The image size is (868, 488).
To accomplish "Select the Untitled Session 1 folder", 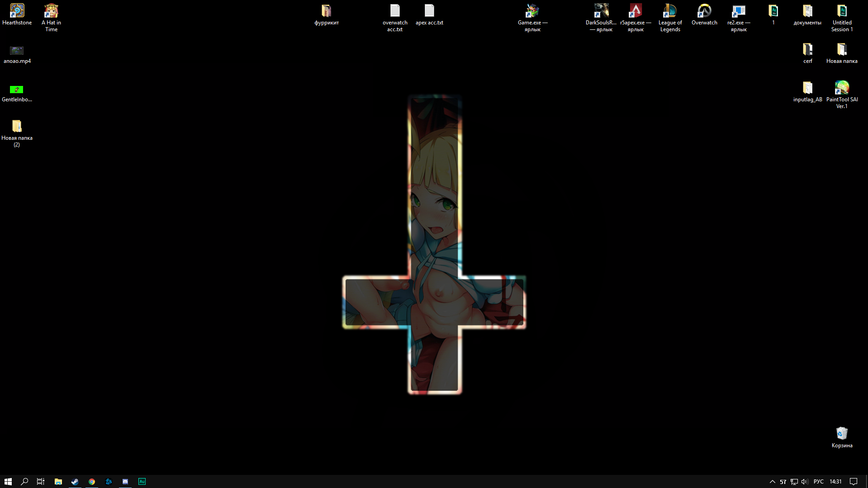I will pos(842,18).
